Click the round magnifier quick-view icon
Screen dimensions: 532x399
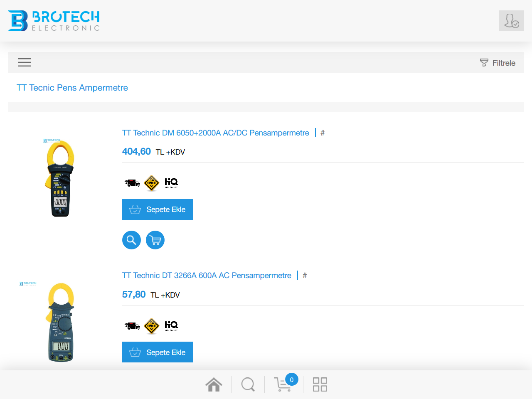(131, 240)
